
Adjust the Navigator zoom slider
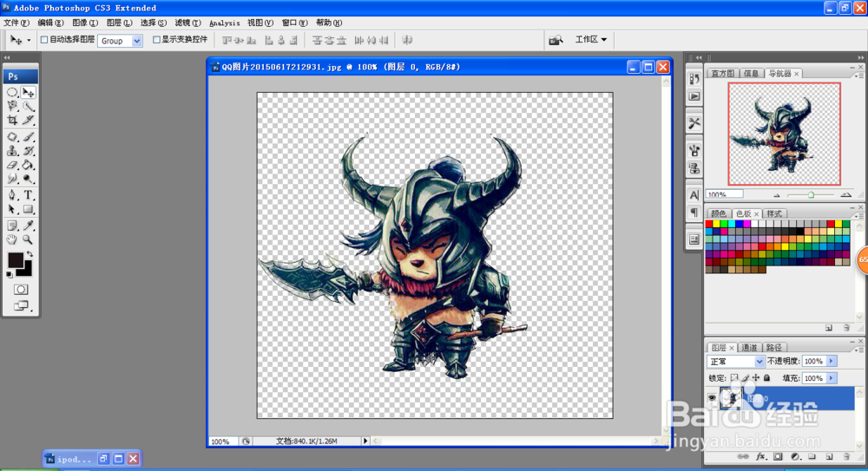[811, 195]
